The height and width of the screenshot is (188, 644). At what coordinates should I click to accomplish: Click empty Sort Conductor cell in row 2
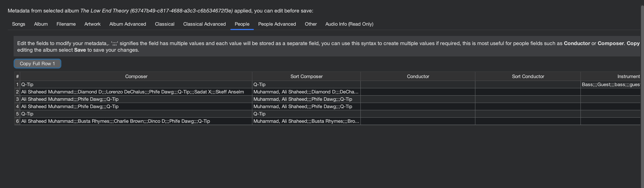pos(528,92)
